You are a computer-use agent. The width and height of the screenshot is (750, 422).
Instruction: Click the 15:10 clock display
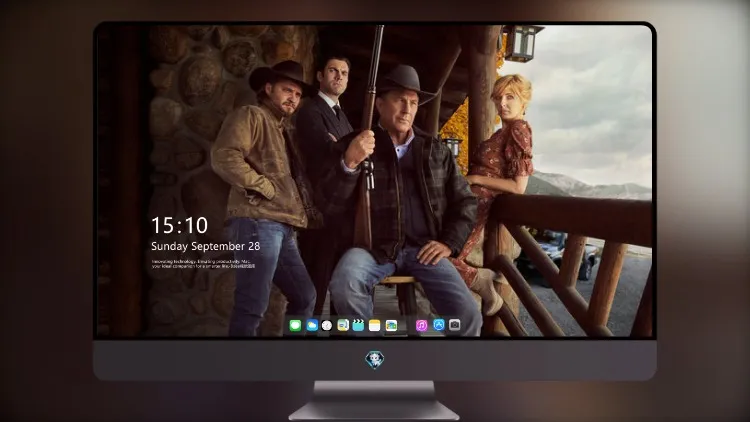pos(179,225)
